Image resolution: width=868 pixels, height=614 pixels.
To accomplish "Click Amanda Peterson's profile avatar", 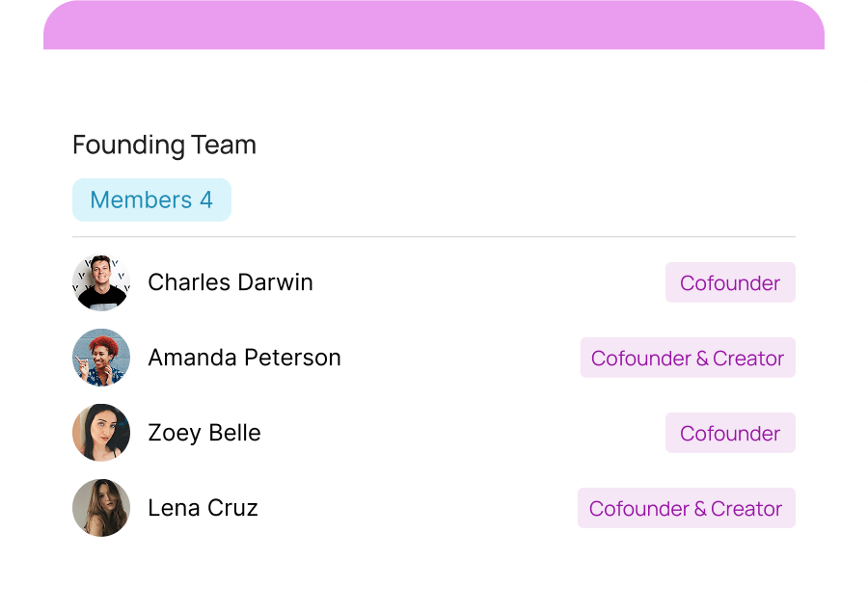I will (x=101, y=358).
